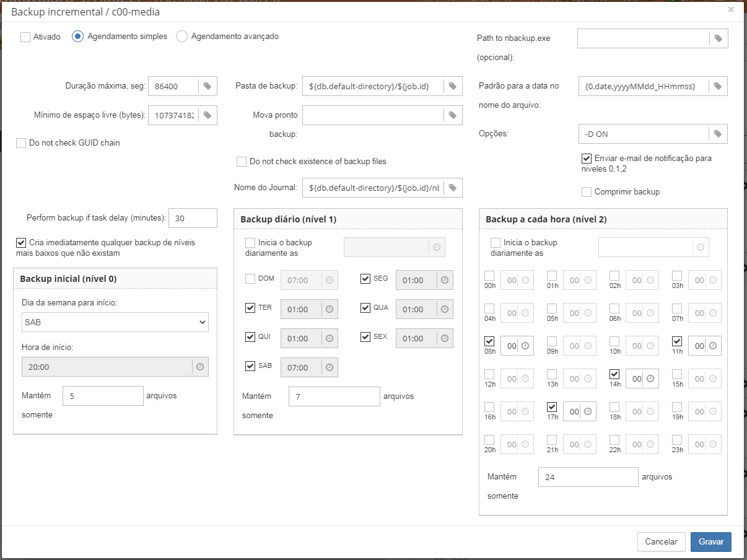
Task: Toggle the DOM daily backup checkbox
Action: click(250, 279)
